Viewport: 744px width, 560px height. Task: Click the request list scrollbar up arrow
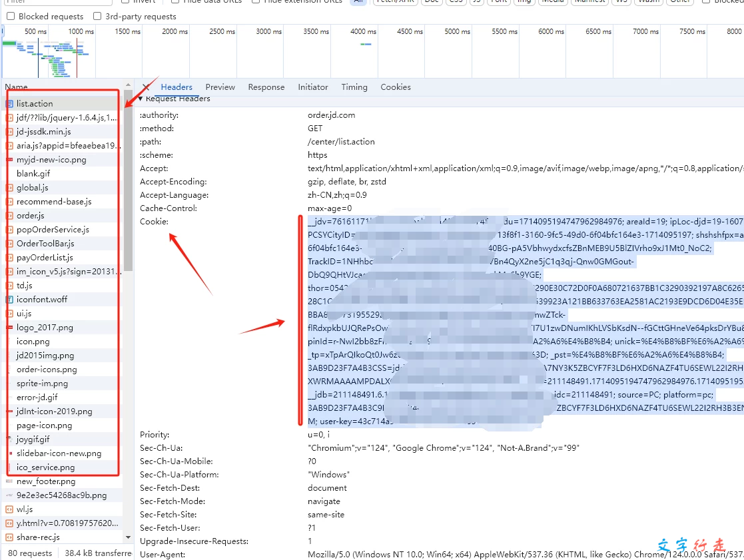[128, 85]
